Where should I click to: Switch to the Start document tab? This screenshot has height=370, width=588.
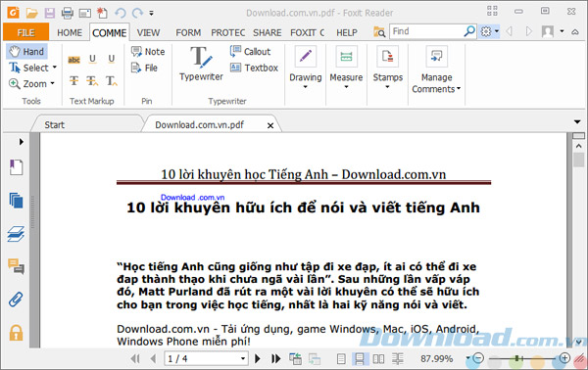point(54,124)
